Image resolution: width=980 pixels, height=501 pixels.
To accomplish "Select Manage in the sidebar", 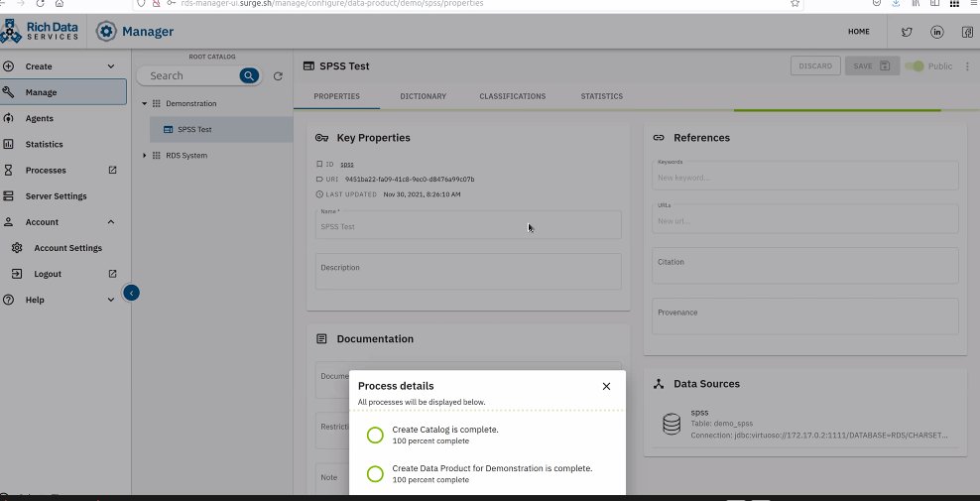I will (63, 92).
